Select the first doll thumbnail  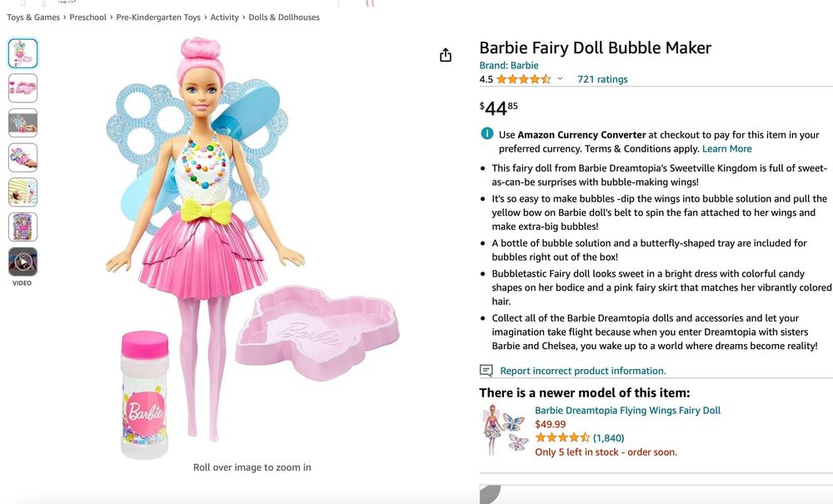pyautogui.click(x=22, y=53)
